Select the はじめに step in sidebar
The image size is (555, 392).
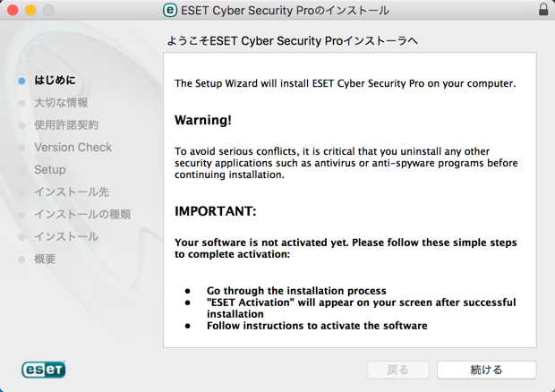55,81
